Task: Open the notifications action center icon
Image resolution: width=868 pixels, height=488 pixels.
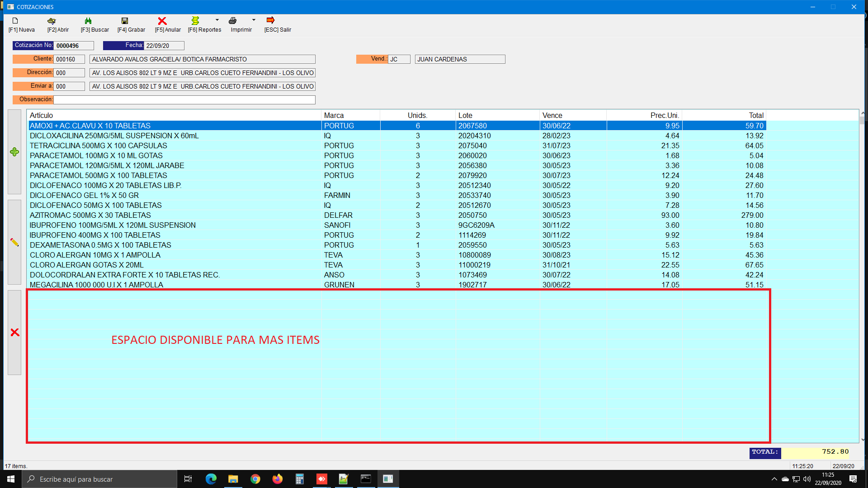Action: click(x=853, y=479)
